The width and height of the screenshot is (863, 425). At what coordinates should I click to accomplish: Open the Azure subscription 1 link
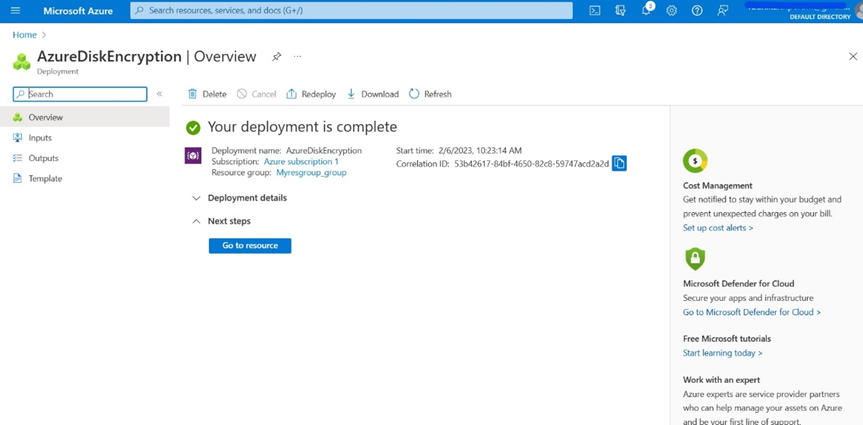pyautogui.click(x=301, y=162)
